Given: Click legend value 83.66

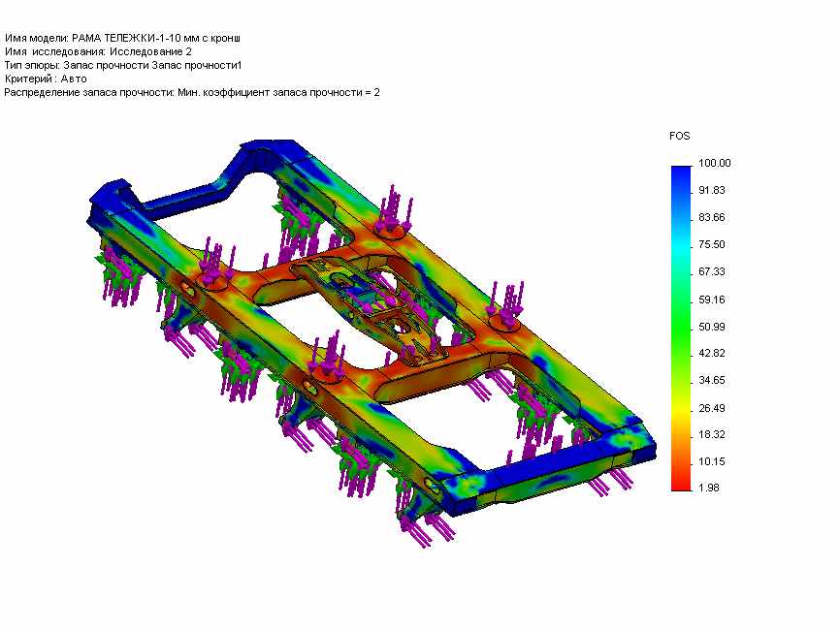Looking at the screenshot, I should 712,217.
